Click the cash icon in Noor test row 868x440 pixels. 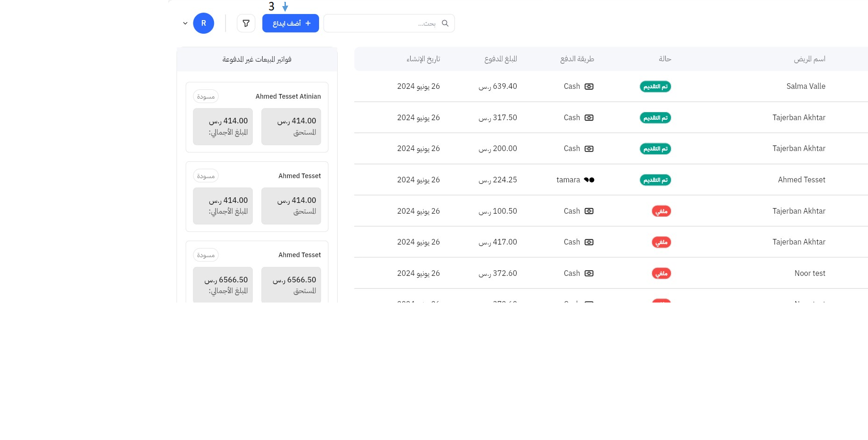[589, 274]
